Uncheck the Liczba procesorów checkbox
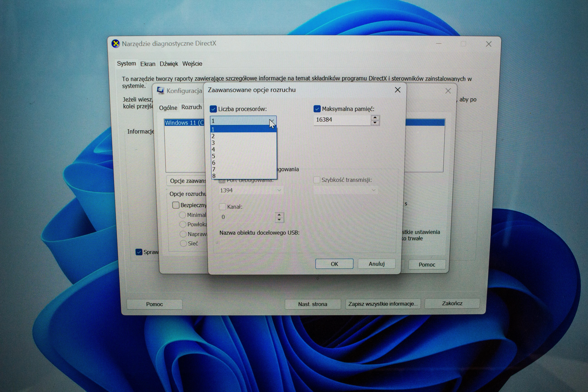 pos(213,109)
